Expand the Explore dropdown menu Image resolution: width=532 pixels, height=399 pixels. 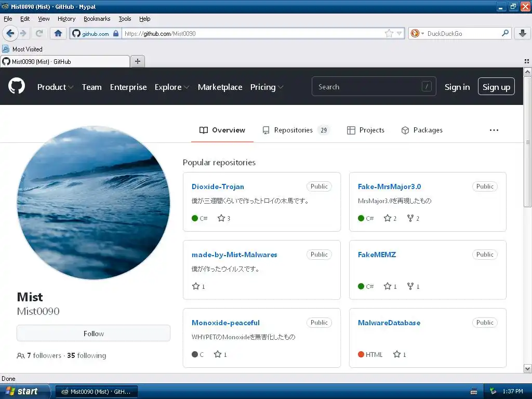171,87
